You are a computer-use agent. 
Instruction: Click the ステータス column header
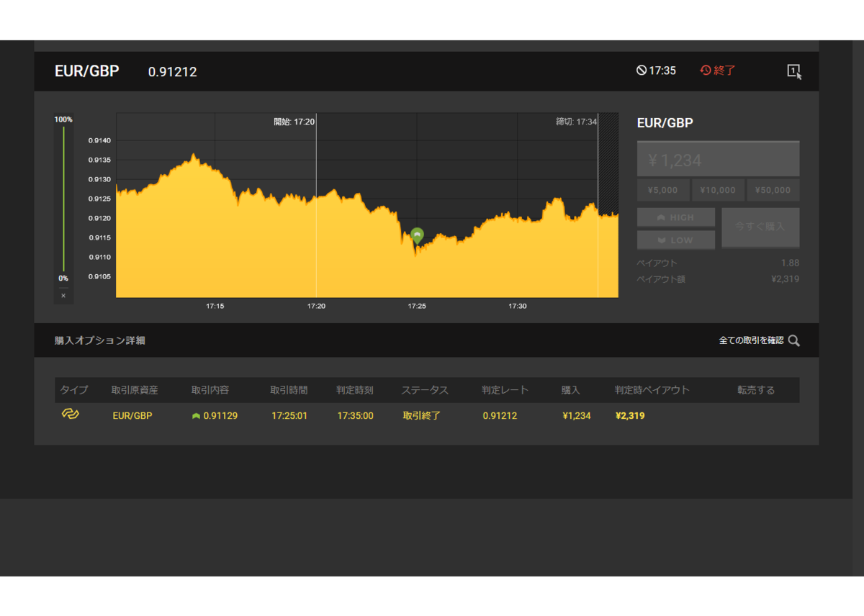[425, 390]
